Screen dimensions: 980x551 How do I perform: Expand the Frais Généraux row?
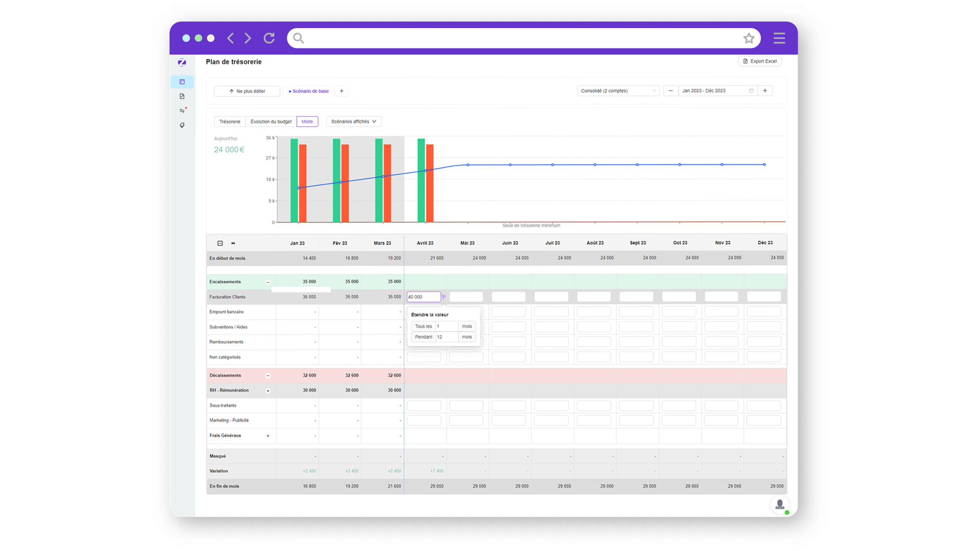click(268, 436)
